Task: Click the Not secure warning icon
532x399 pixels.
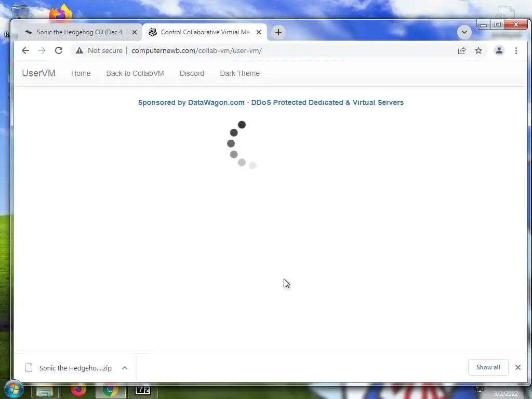Action: (79, 50)
